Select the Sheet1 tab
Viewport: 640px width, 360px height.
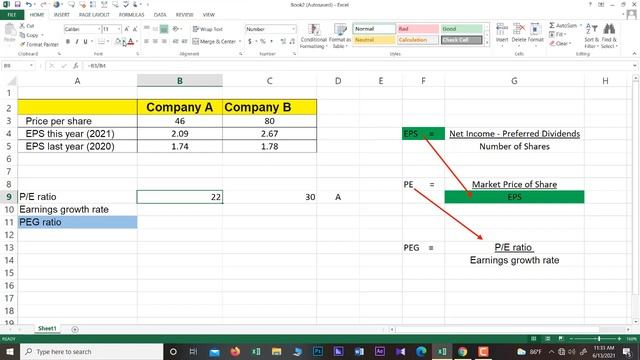[47, 329]
